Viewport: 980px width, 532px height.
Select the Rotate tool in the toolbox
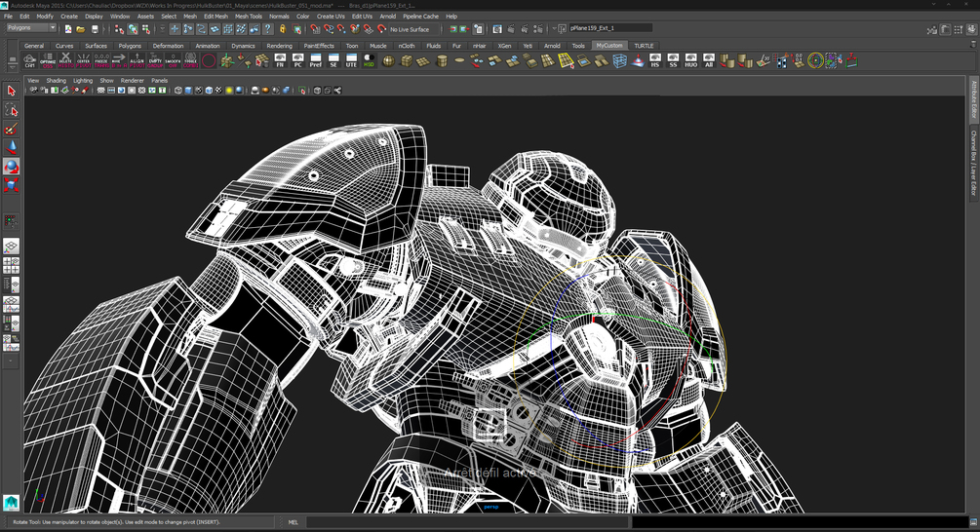11,167
